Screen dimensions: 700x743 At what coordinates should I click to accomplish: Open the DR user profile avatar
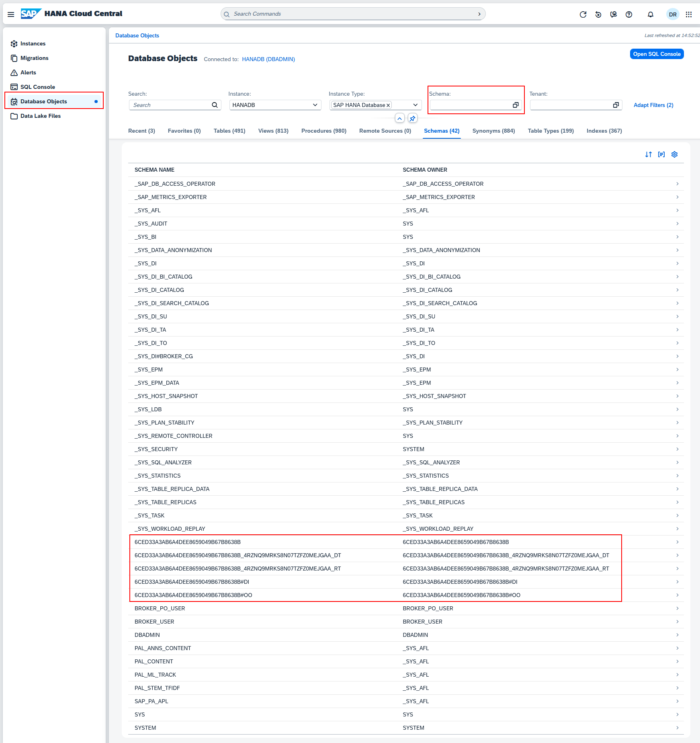[673, 14]
